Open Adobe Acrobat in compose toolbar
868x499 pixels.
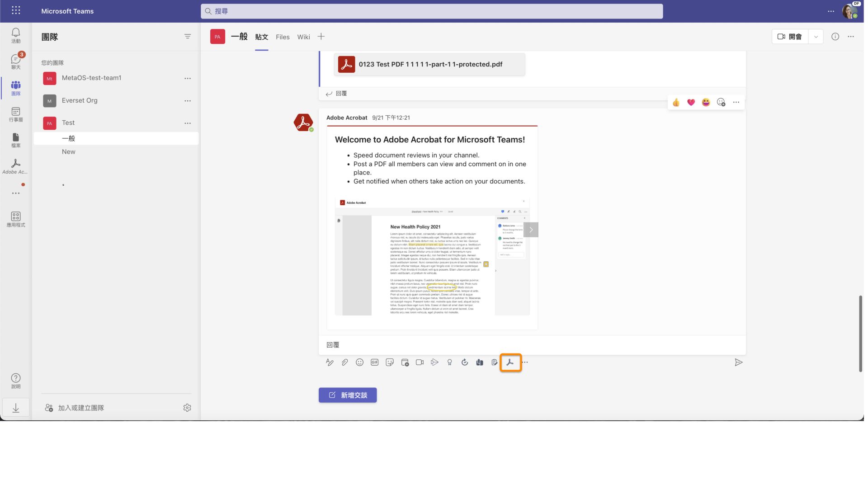(x=510, y=362)
